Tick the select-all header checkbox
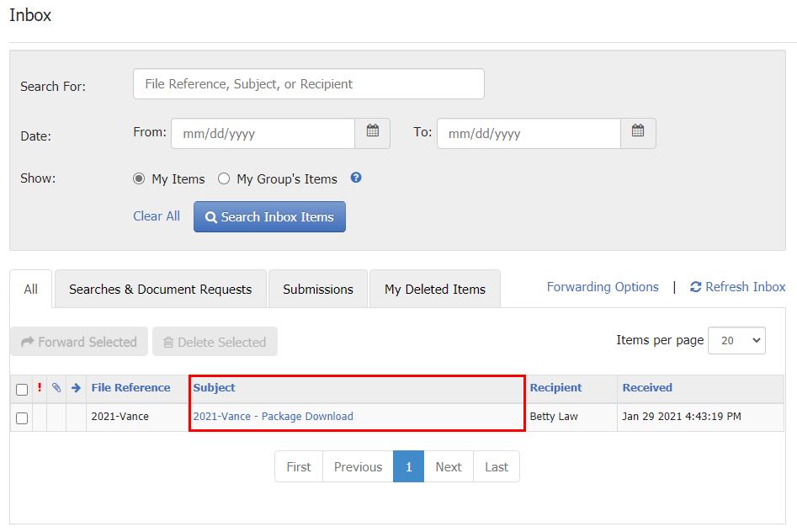The image size is (797, 532). pyautogui.click(x=22, y=390)
